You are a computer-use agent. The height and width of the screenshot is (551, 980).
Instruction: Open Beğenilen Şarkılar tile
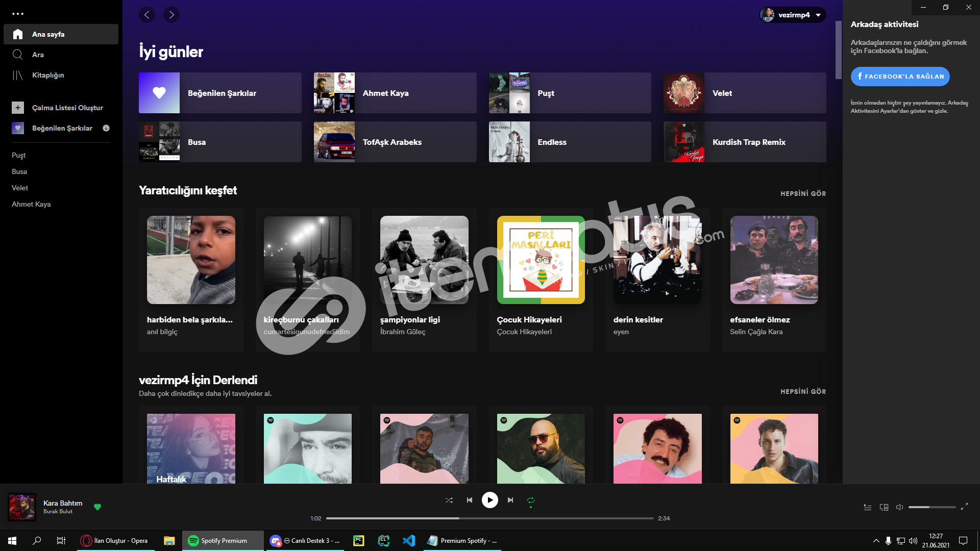coord(220,93)
